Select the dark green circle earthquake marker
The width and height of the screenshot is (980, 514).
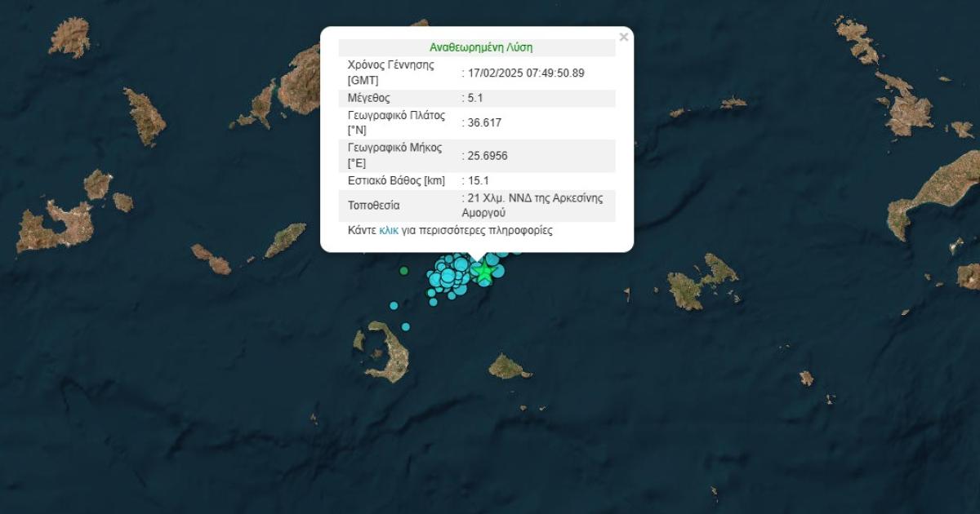coord(403,270)
